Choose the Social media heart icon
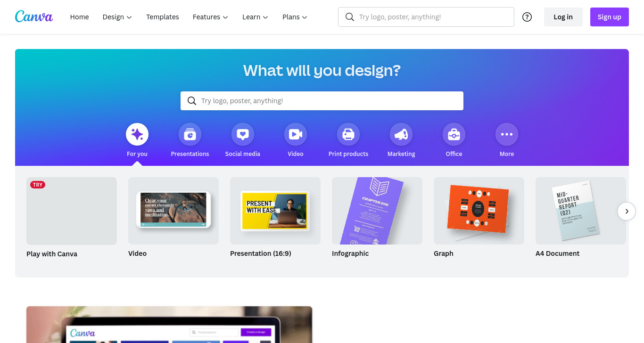 tap(243, 135)
